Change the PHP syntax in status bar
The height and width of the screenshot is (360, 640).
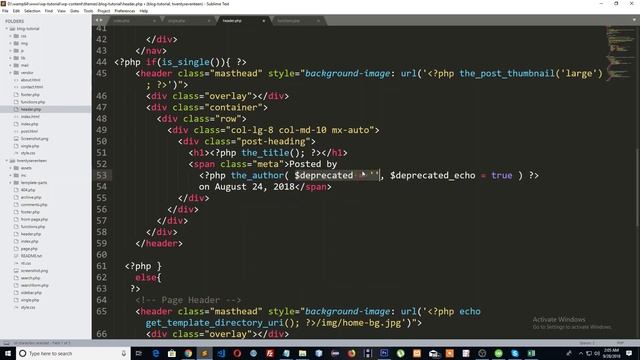coord(620,343)
